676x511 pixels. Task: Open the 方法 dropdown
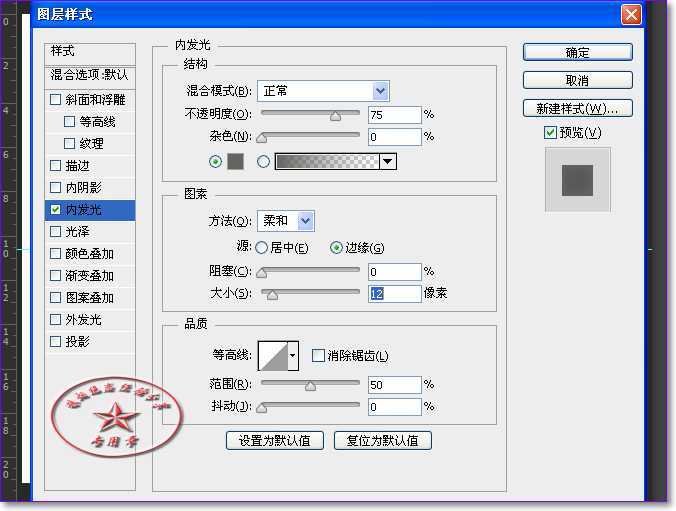point(289,221)
